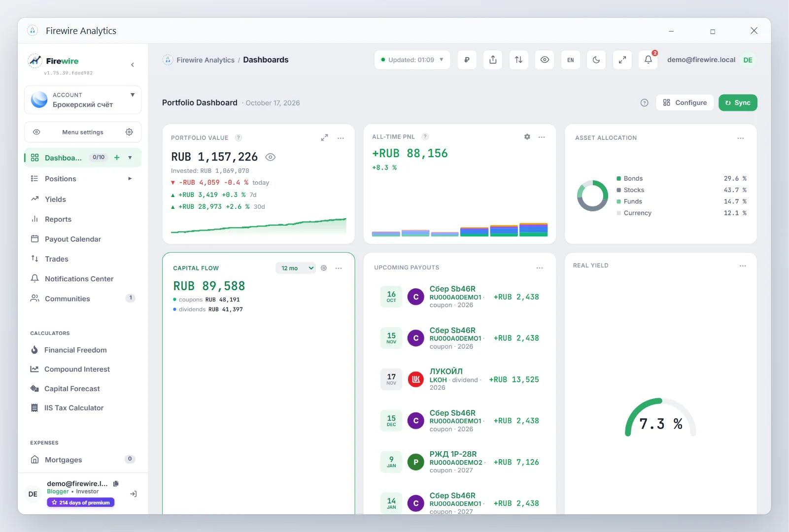789x532 pixels.
Task: Open Capital Flow card more options menu
Action: (339, 268)
